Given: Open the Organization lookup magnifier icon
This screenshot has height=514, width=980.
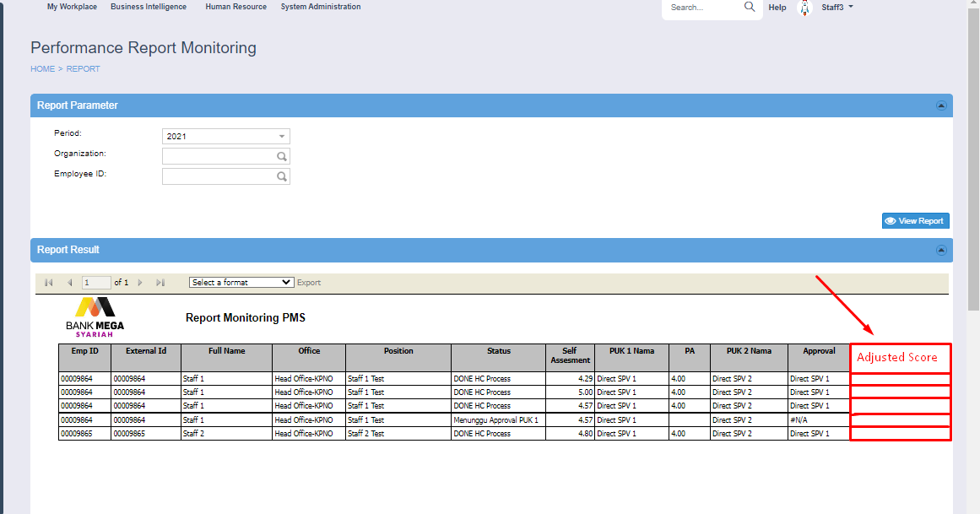Looking at the screenshot, I should coord(282,156).
